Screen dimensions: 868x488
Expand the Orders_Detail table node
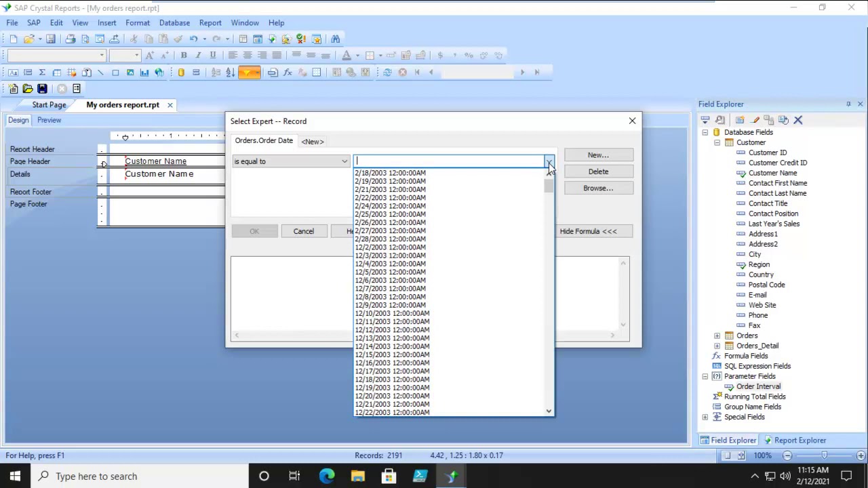coord(717,346)
